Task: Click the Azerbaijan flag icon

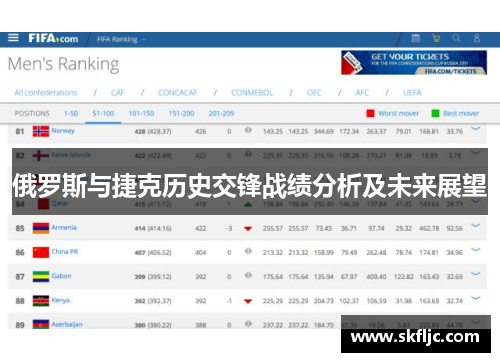Action: (x=41, y=324)
